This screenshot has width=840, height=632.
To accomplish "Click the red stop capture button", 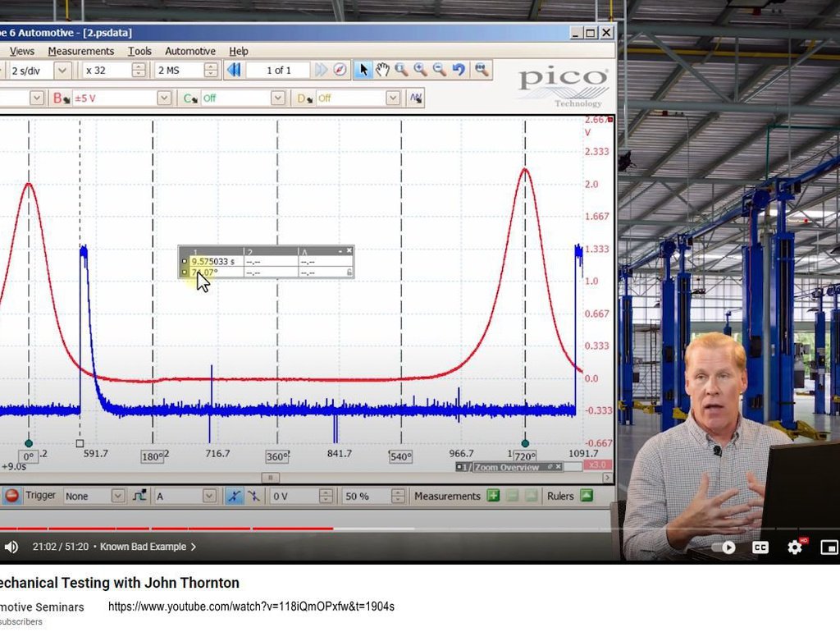I will (x=11, y=496).
